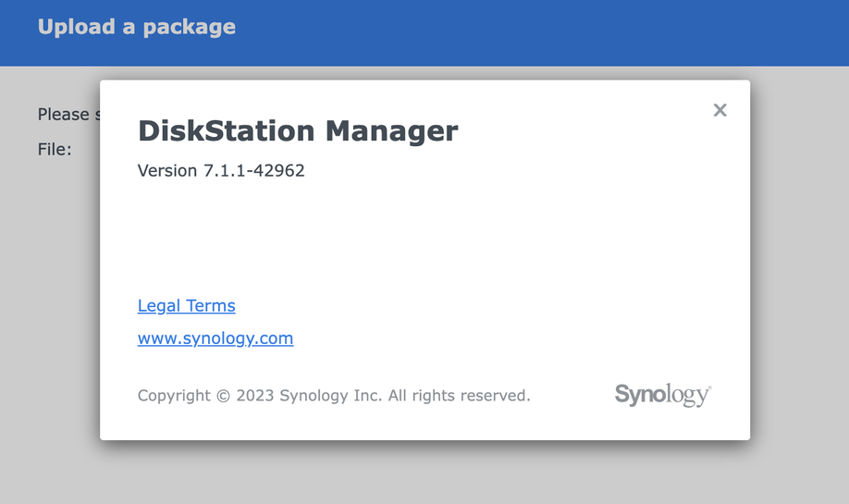
Task: Click the dimmed gray area below the dialog
Action: pyautogui.click(x=425, y=473)
